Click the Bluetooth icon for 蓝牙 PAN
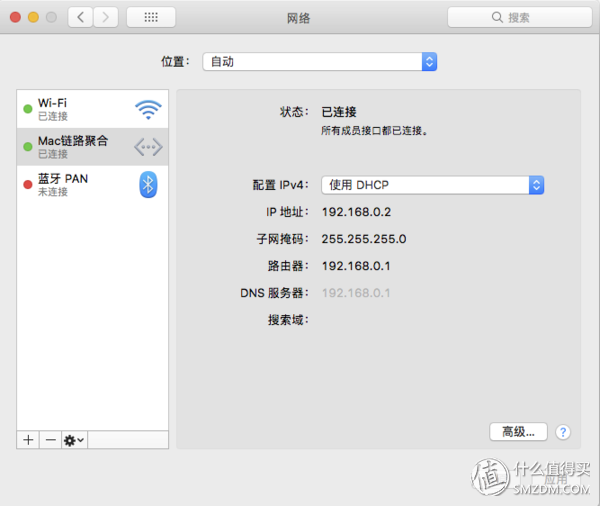600x506 pixels. [x=148, y=184]
